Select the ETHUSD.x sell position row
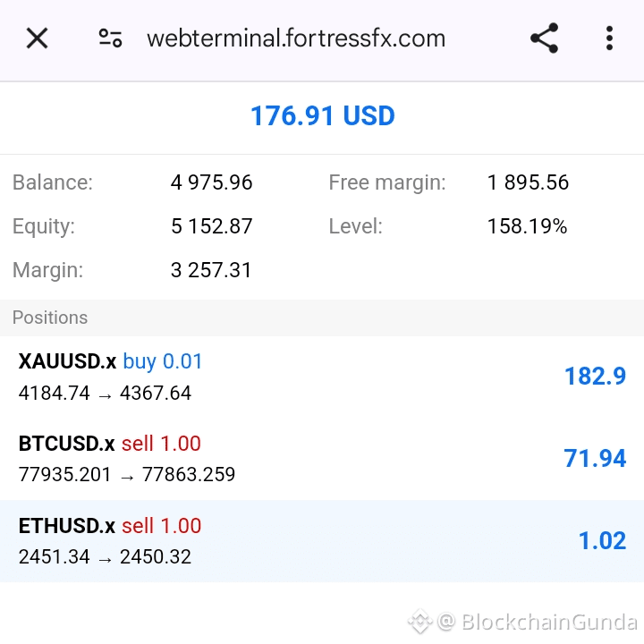 coord(322,540)
